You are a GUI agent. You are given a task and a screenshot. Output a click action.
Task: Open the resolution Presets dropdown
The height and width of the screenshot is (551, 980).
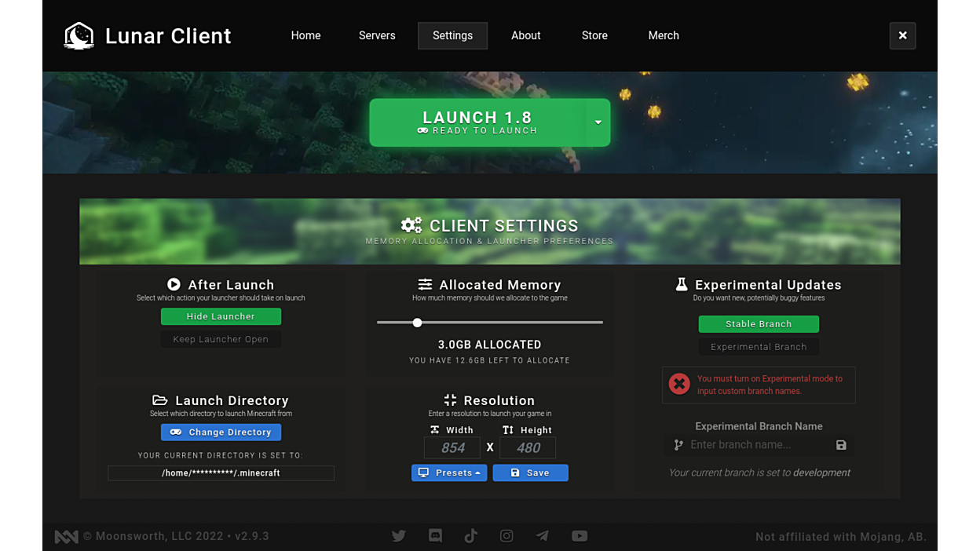coord(449,473)
